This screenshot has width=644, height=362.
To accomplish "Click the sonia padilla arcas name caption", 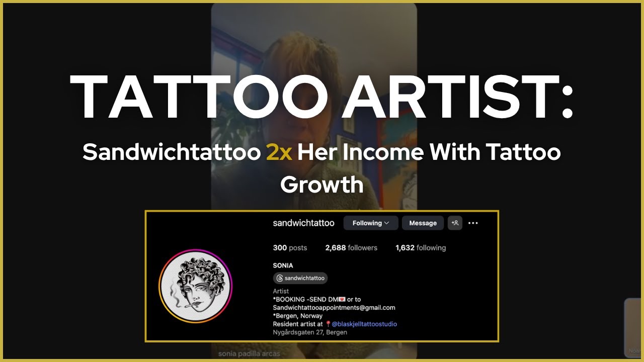I will pos(249,353).
